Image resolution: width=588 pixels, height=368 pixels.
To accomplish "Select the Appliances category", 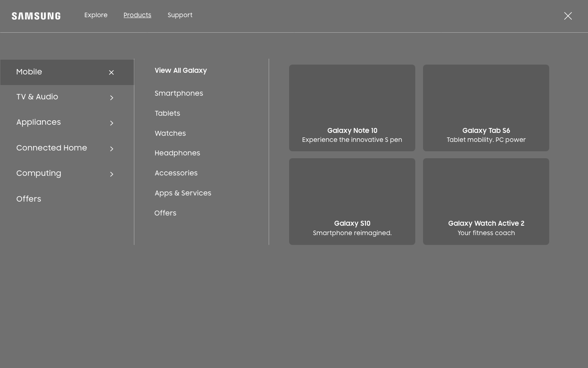I will [x=38, y=122].
